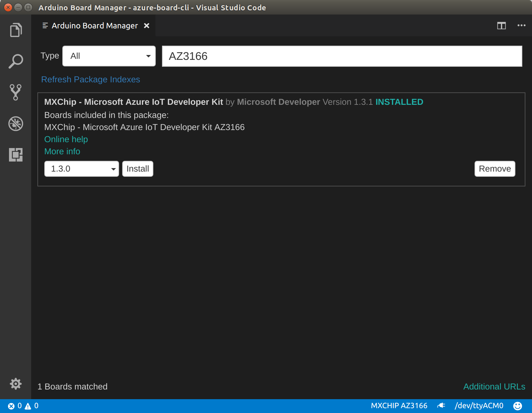Open the Debug view in the activity bar
This screenshot has height=413, width=532.
(x=16, y=123)
